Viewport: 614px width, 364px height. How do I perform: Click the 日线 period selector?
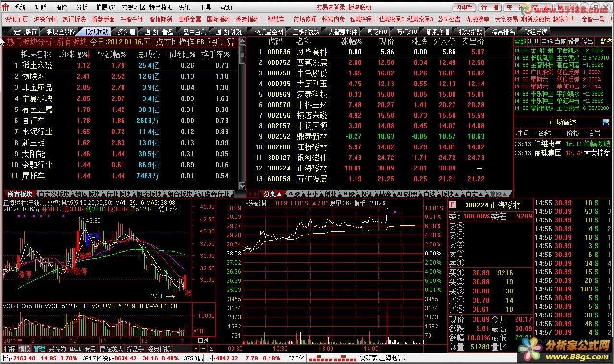pos(204,340)
